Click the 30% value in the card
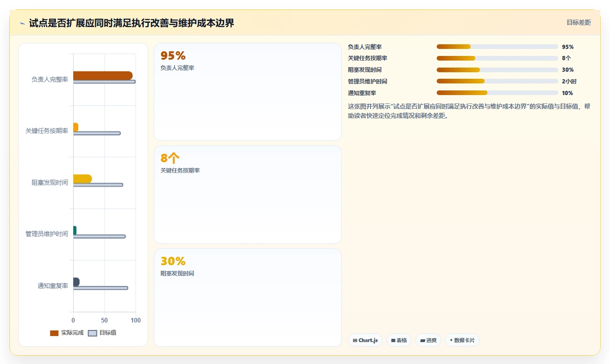This screenshot has height=364, width=610. click(173, 261)
